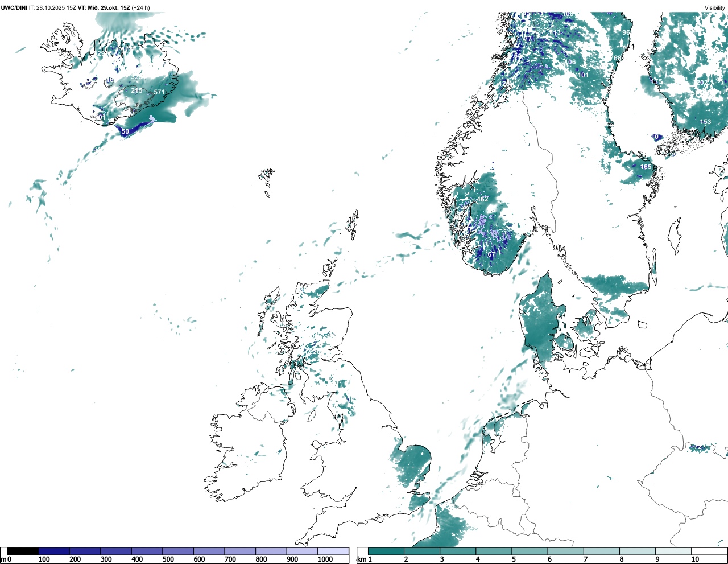728x564 pixels.
Task: Click the 'km' unit label on kilometre scale
Action: (x=361, y=559)
